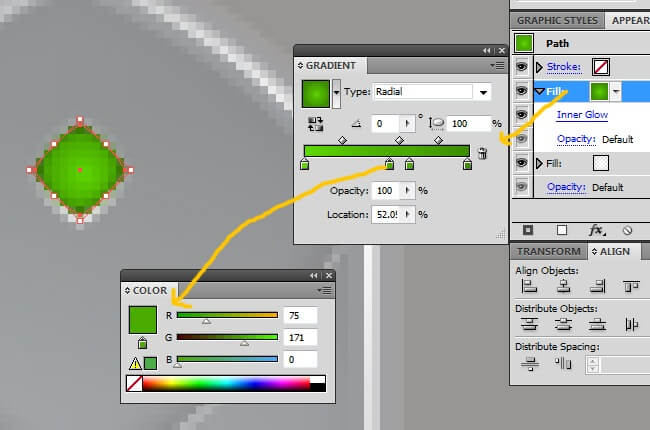650x430 pixels.
Task: Add new fill in Appearance panel
Action: pos(562,230)
